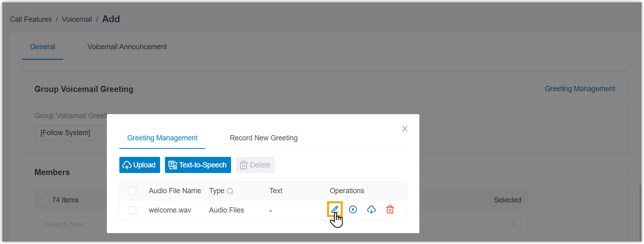Play the welcome.wav audio file
Viewport: 644px width, 244px height.
click(353, 209)
